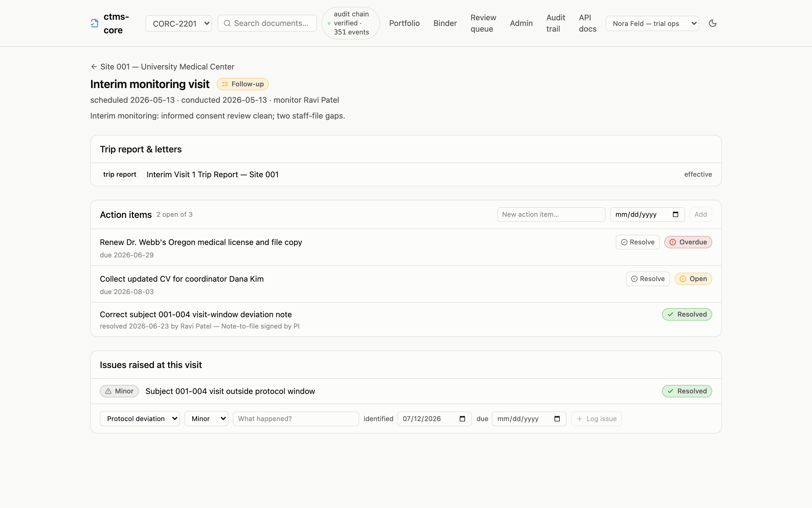812x508 pixels.
Task: Open the Minor severity dropdown
Action: click(x=206, y=419)
